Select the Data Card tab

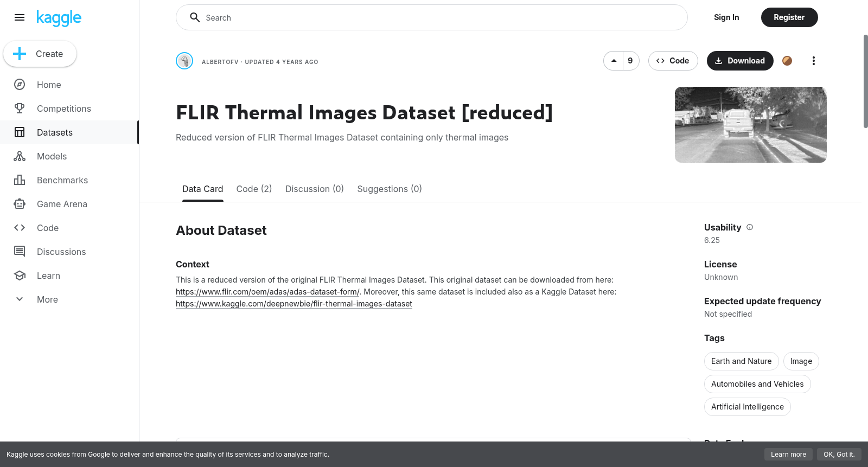[x=202, y=189]
